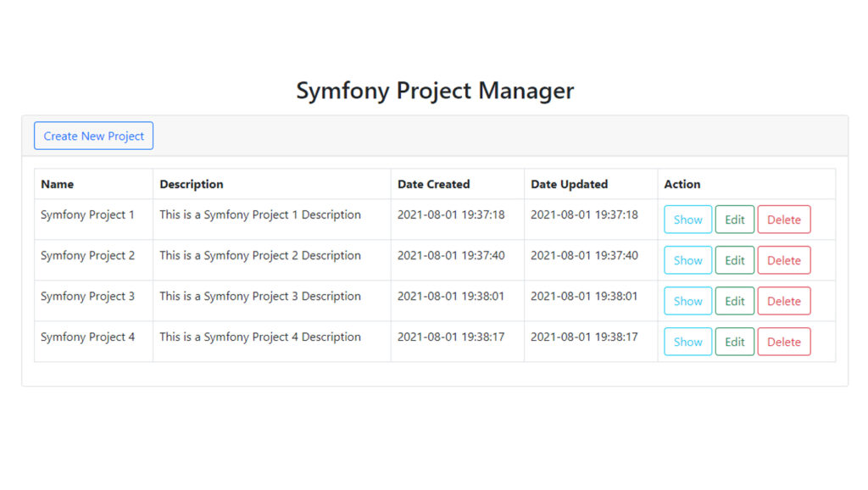Click Date Updated value 2021-08-01 19:37:18

coord(585,214)
